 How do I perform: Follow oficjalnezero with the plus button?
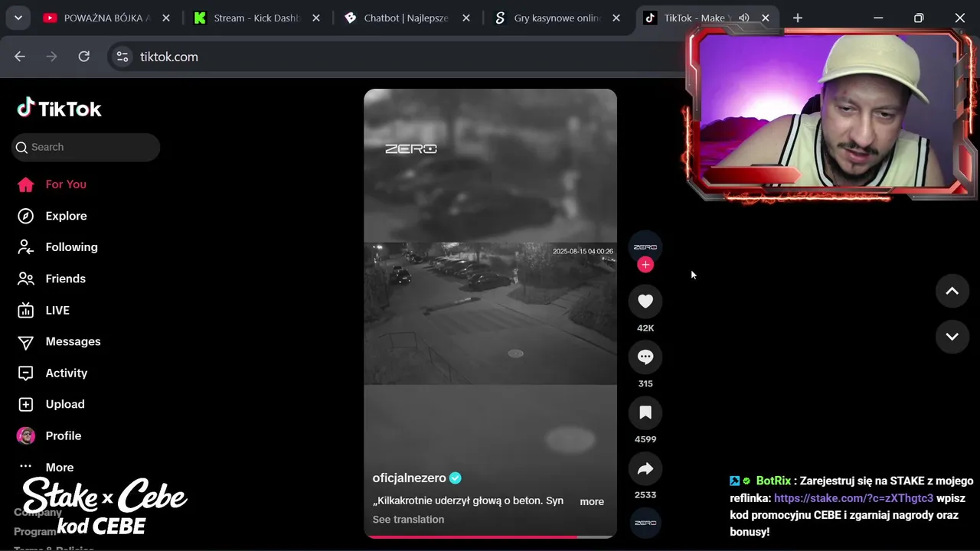coord(645,265)
